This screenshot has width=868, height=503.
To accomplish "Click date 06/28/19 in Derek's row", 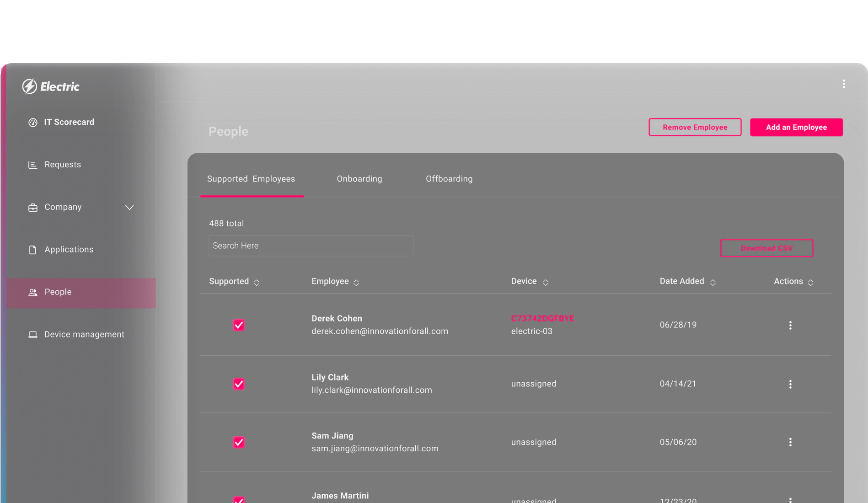I will 678,325.
